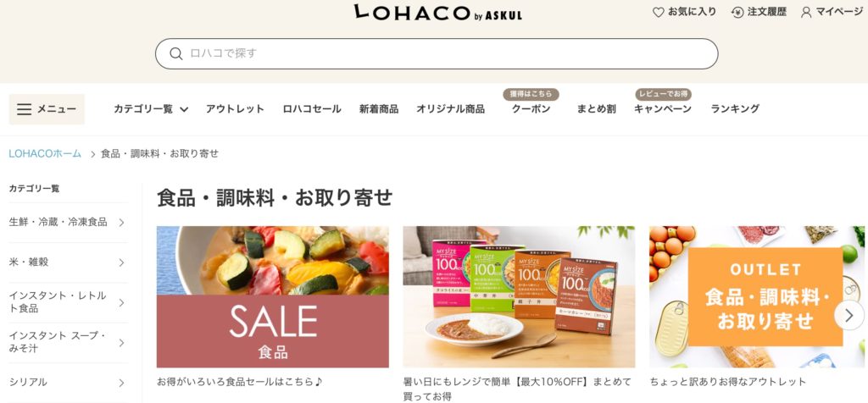Image resolution: width=868 pixels, height=403 pixels.
Task: Open My Page person icon
Action: 806,12
